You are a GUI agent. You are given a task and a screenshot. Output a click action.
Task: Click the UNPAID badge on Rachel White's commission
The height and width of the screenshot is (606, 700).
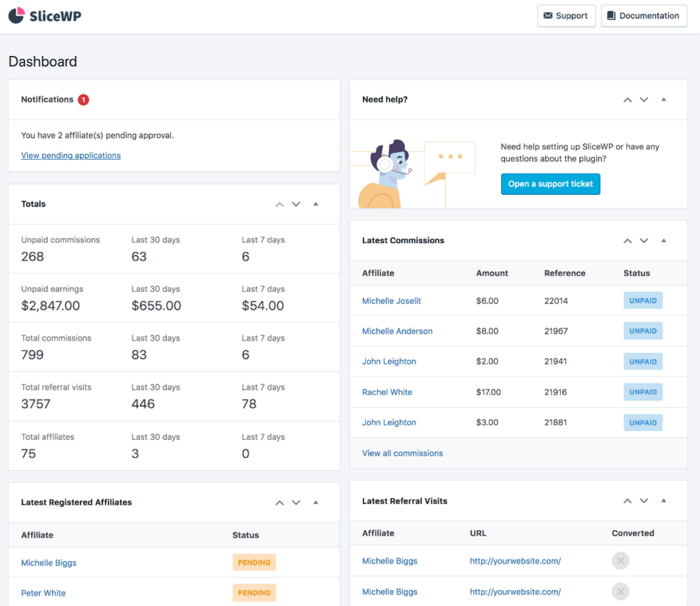pyautogui.click(x=643, y=391)
